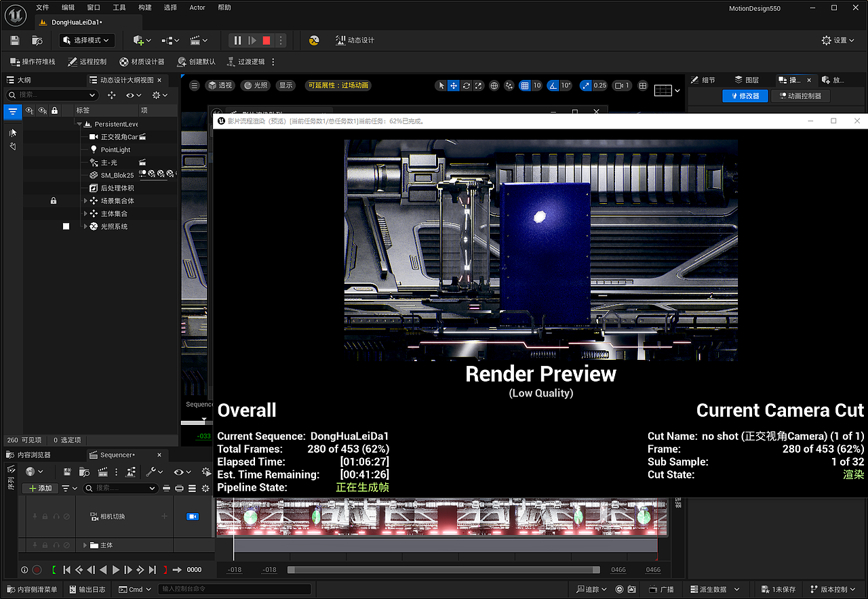Open the blueprints node-graph dropdown

(x=170, y=41)
